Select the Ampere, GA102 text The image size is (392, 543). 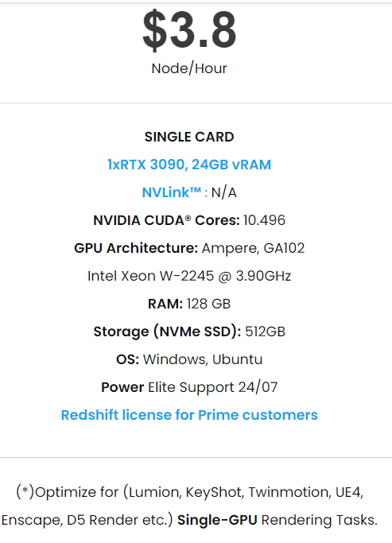pos(253,248)
